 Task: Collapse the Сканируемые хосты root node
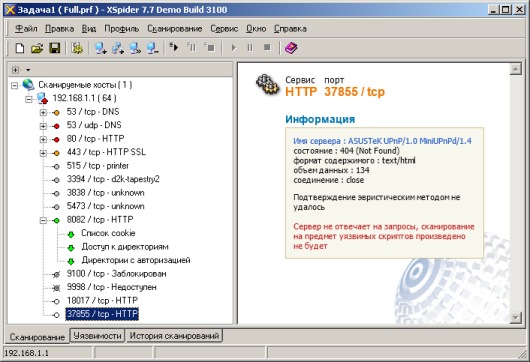(x=14, y=85)
